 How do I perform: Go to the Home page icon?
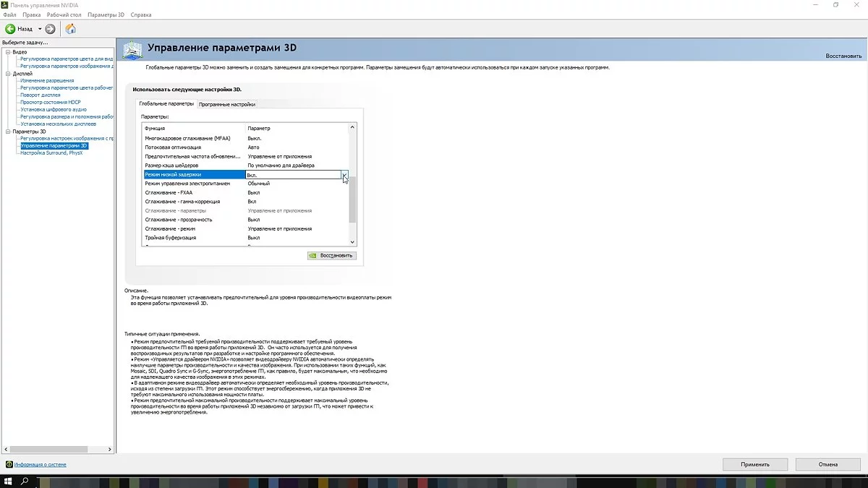[x=70, y=29]
